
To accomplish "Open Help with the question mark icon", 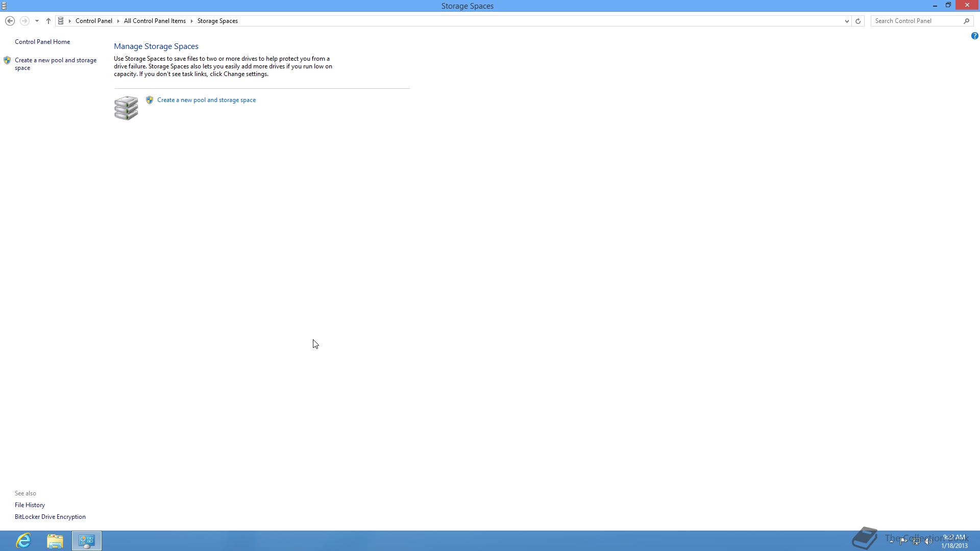I will click(974, 36).
